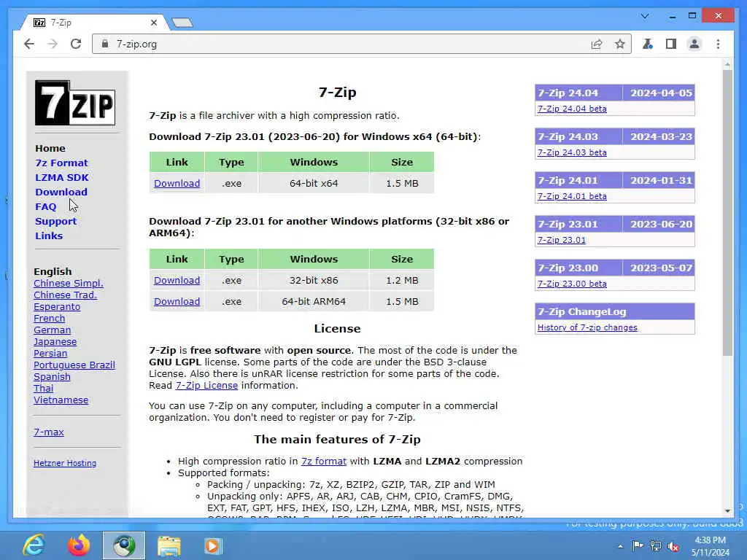
Task: Switch language to German
Action: (x=52, y=330)
